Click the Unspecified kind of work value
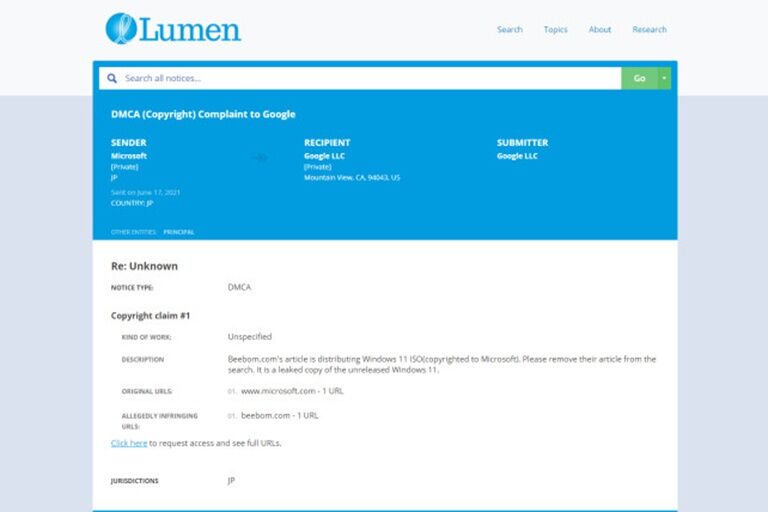The height and width of the screenshot is (512, 768). click(250, 337)
